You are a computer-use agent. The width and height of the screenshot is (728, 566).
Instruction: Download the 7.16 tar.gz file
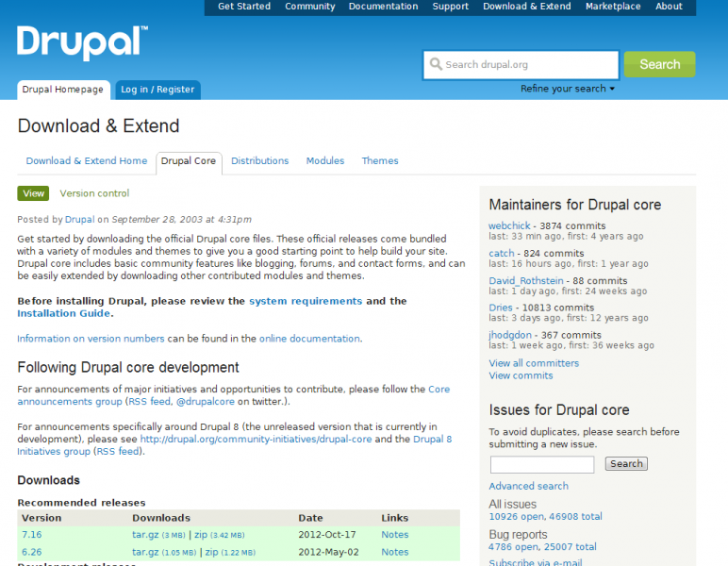click(145, 535)
